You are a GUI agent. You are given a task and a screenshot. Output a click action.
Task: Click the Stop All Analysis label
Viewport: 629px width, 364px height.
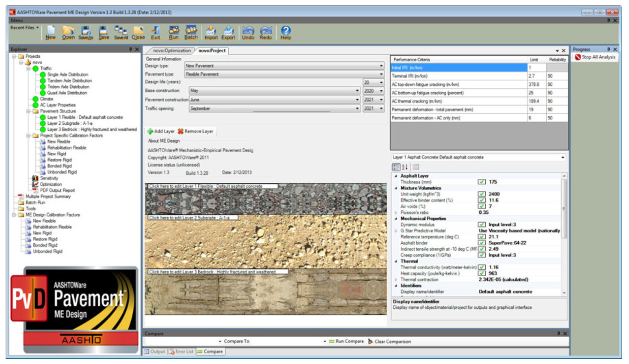(598, 57)
